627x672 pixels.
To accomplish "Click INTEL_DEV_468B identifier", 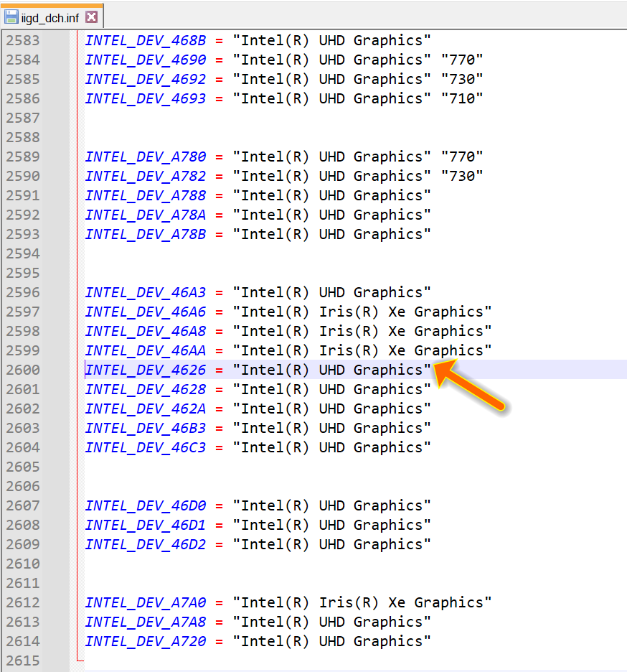I will coord(146,40).
